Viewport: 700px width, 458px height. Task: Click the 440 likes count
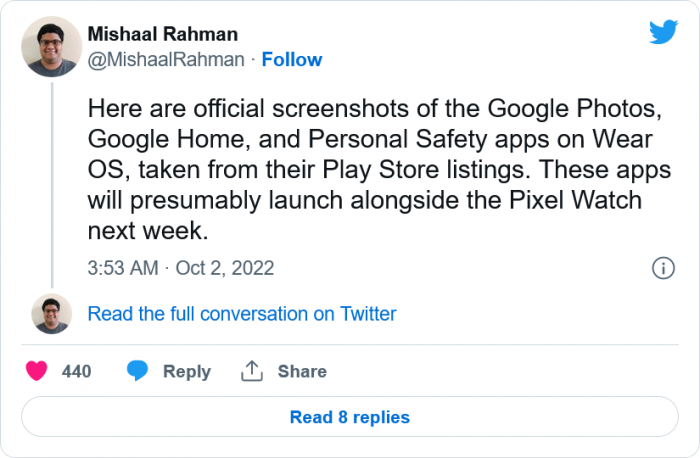pyautogui.click(x=76, y=371)
